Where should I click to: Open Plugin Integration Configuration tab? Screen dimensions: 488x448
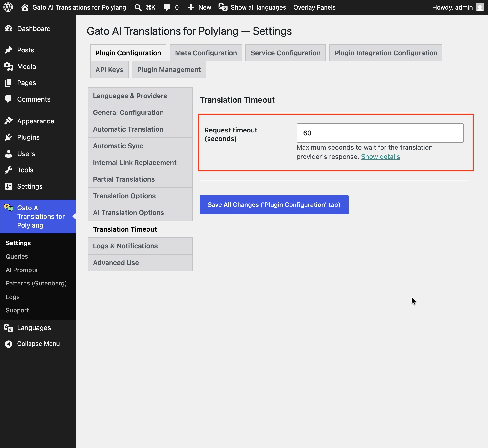tap(386, 53)
